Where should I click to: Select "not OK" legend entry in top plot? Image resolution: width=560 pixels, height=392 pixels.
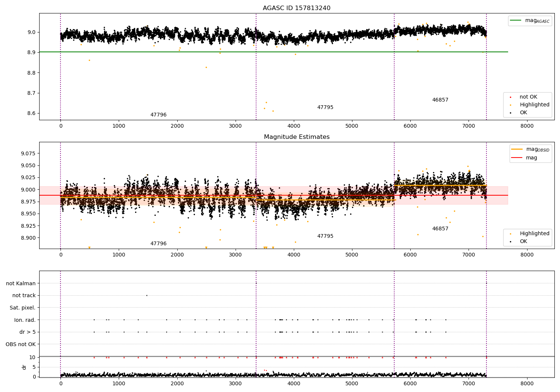[528, 97]
